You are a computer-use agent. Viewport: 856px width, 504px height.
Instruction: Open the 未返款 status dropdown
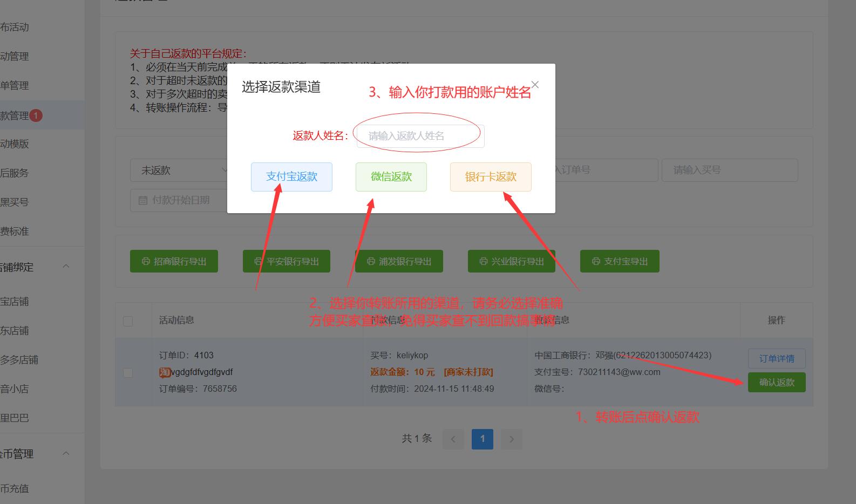click(181, 171)
